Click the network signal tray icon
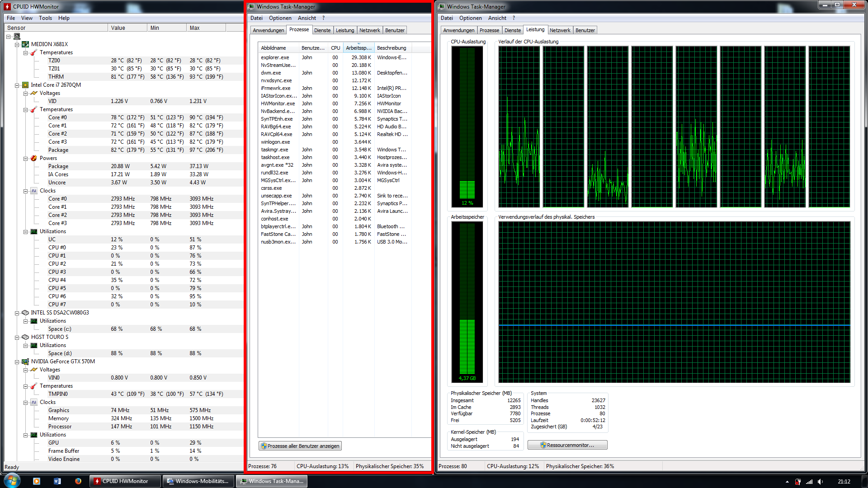This screenshot has width=868, height=488. tap(809, 482)
